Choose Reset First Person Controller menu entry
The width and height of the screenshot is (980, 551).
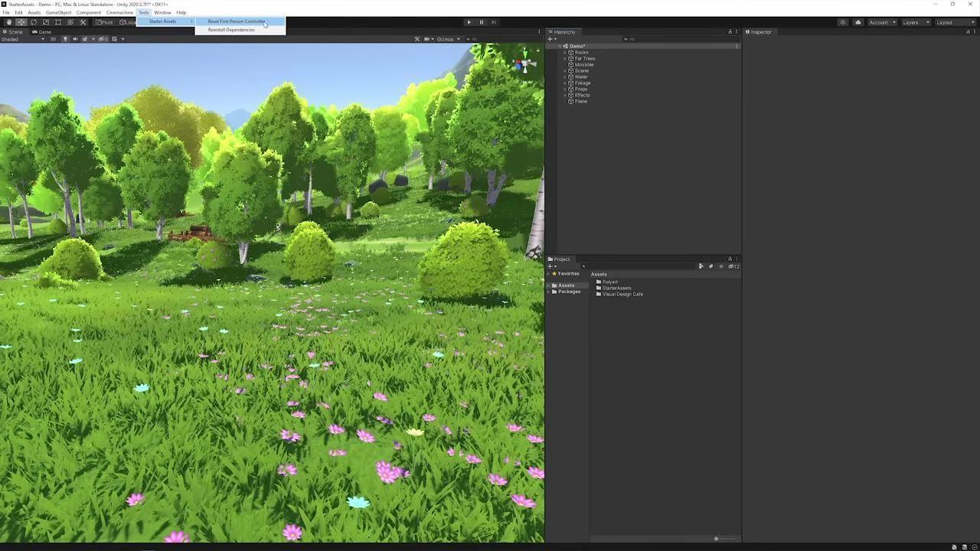pos(237,21)
